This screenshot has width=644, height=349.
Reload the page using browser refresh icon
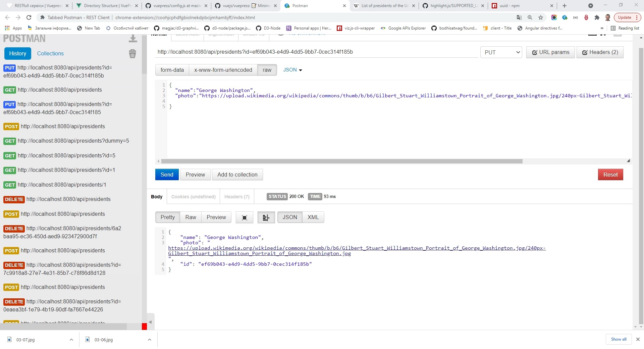(x=29, y=17)
